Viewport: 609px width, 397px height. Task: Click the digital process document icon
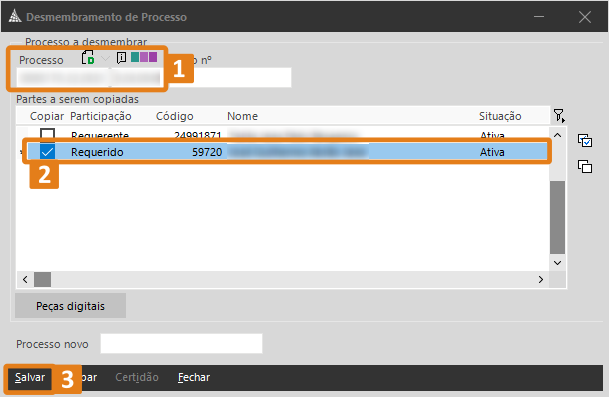click(x=88, y=58)
